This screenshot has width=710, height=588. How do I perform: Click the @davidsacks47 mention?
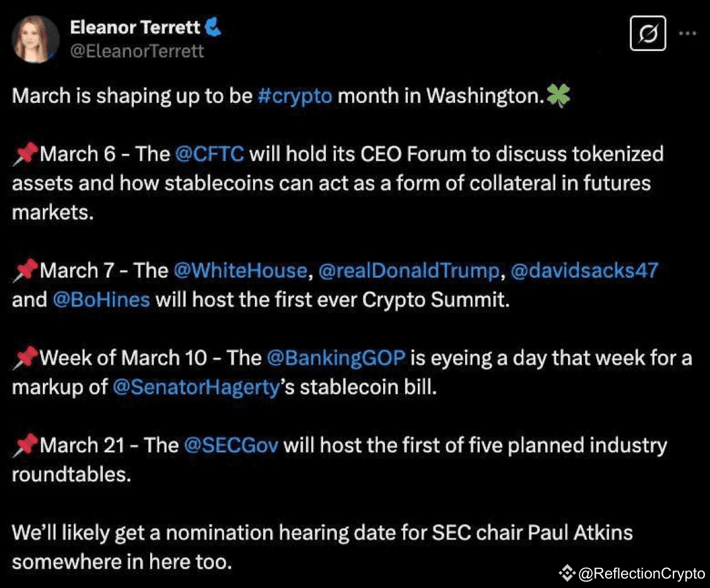click(x=584, y=271)
